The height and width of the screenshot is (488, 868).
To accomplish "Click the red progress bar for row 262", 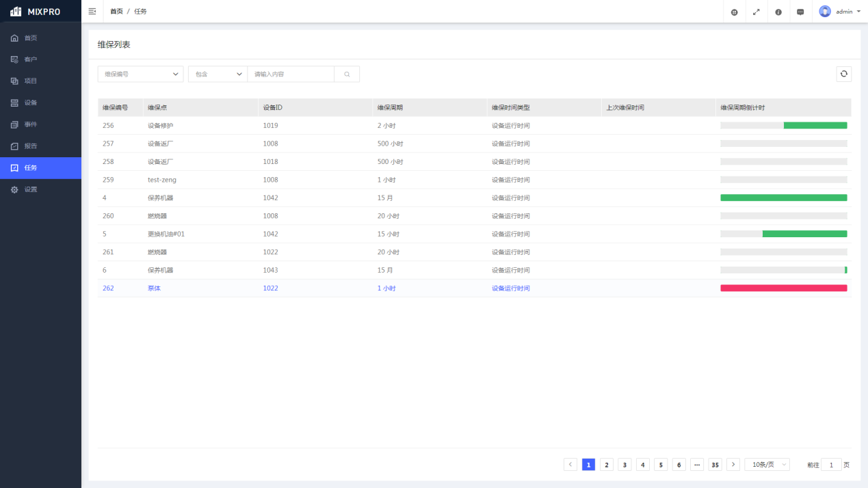I will [783, 288].
